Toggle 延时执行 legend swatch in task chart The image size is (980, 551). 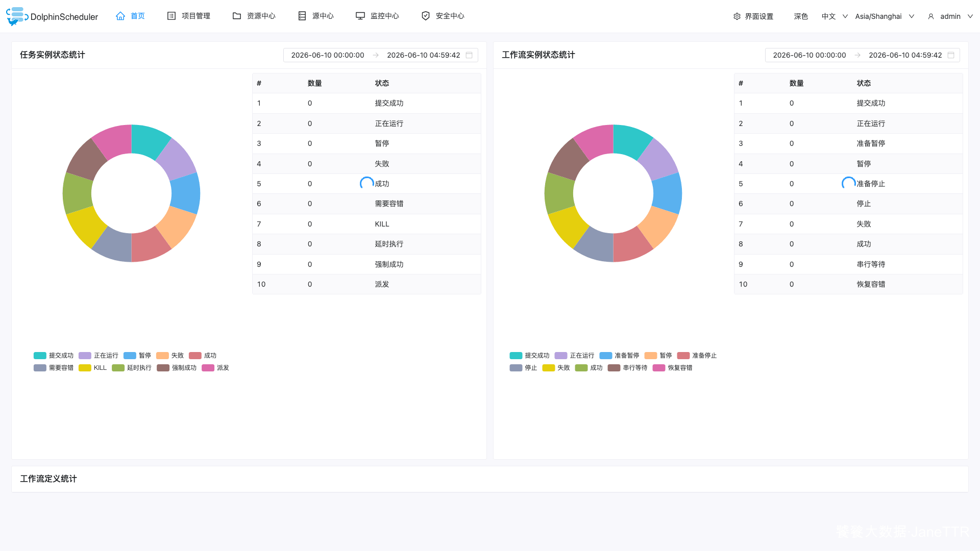[x=118, y=368]
